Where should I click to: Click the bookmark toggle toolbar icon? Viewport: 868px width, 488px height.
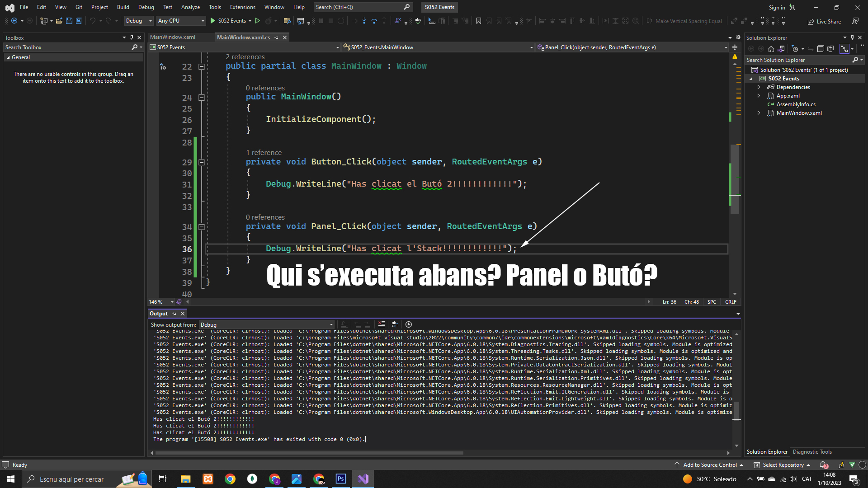pyautogui.click(x=479, y=21)
